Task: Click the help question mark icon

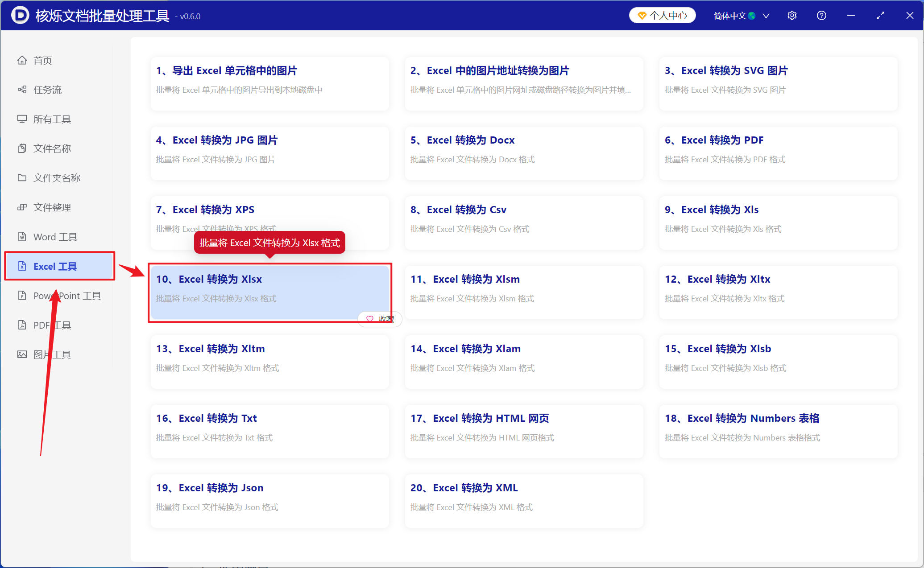Action: coord(821,16)
